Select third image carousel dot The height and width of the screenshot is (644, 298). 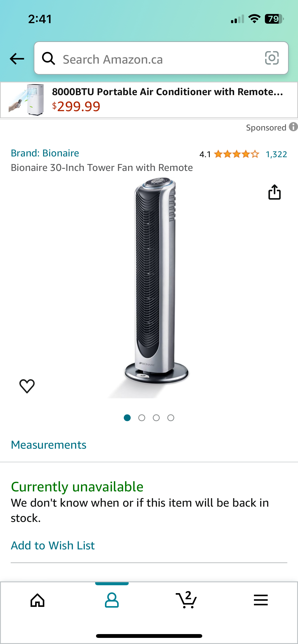tap(156, 418)
